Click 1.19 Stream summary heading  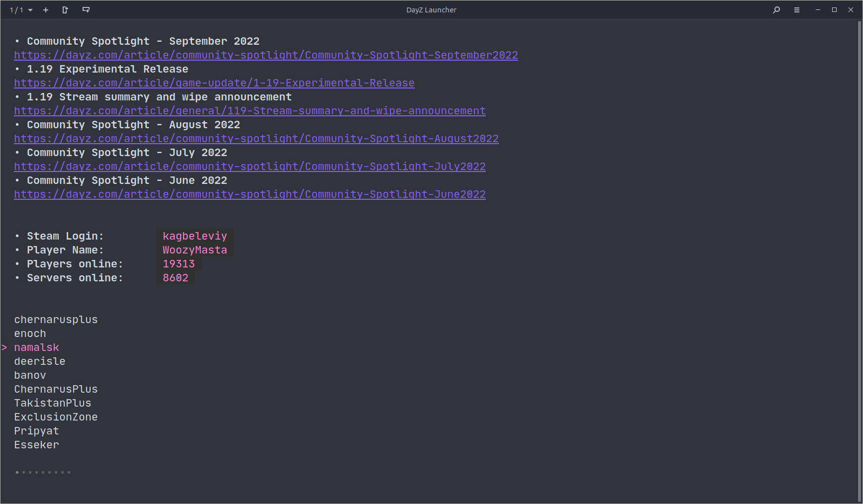pyautogui.click(x=159, y=97)
